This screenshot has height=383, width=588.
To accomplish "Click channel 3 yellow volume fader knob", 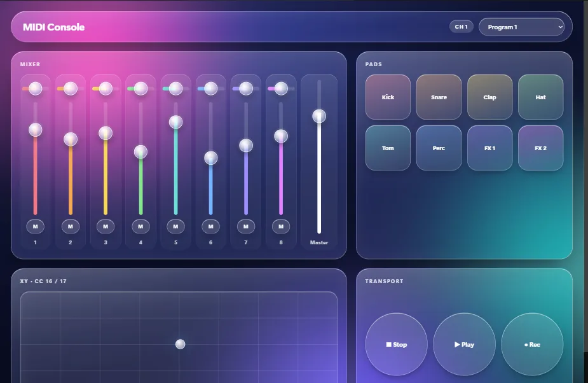I will 106,133.
